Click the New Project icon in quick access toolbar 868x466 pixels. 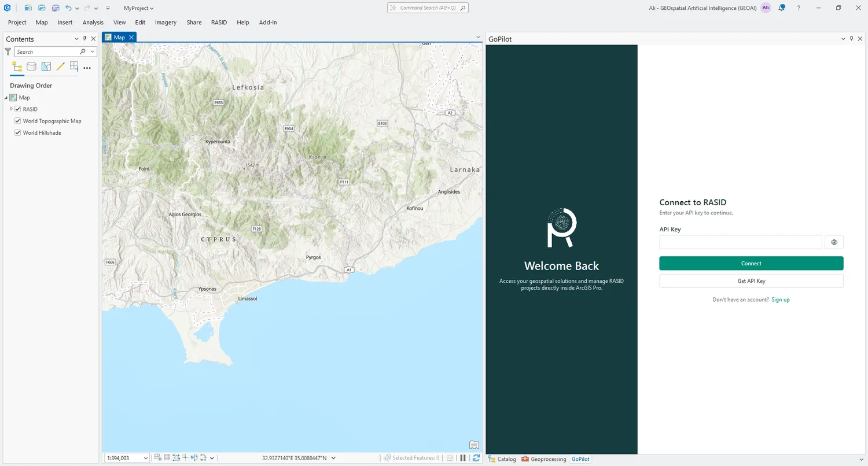pos(28,8)
